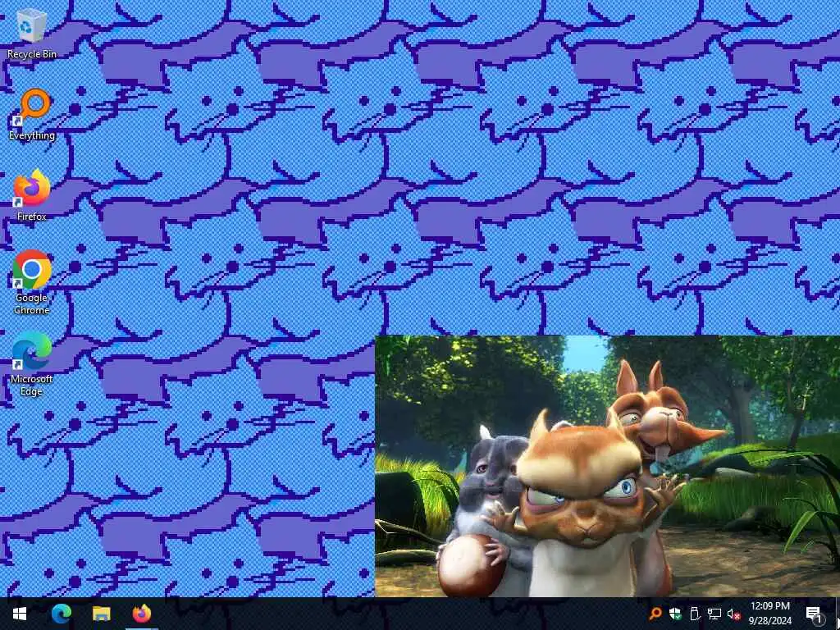This screenshot has height=630, width=840.
Task: Select the Firefox desktop shortcut
Action: tap(32, 195)
